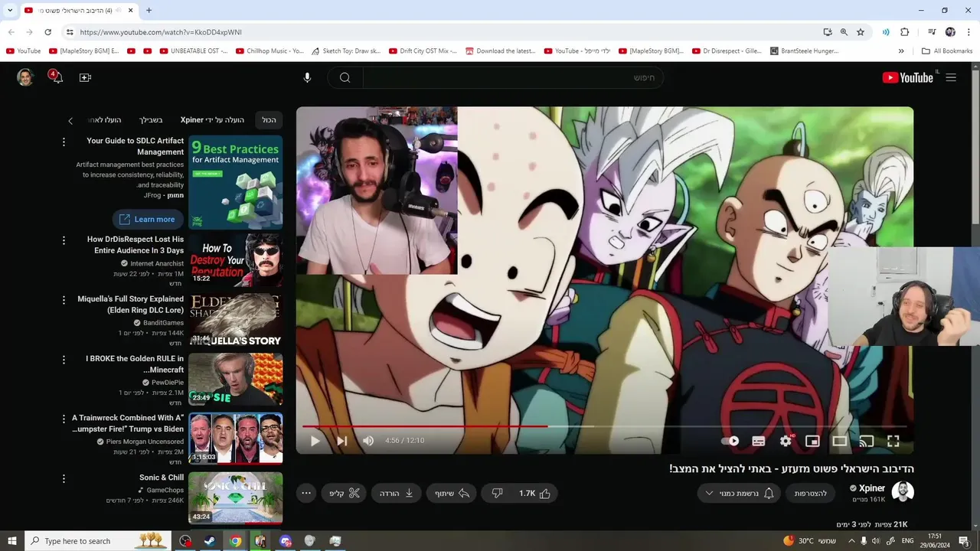Open options for Miquella's Full Story video
Screen dimensions: 980x551
[x=64, y=300]
